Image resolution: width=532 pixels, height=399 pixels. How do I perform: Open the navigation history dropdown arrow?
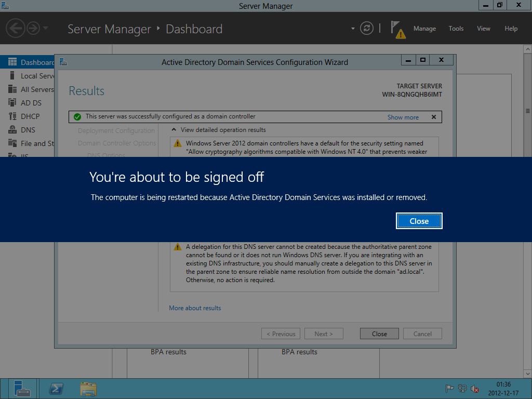tap(46, 28)
